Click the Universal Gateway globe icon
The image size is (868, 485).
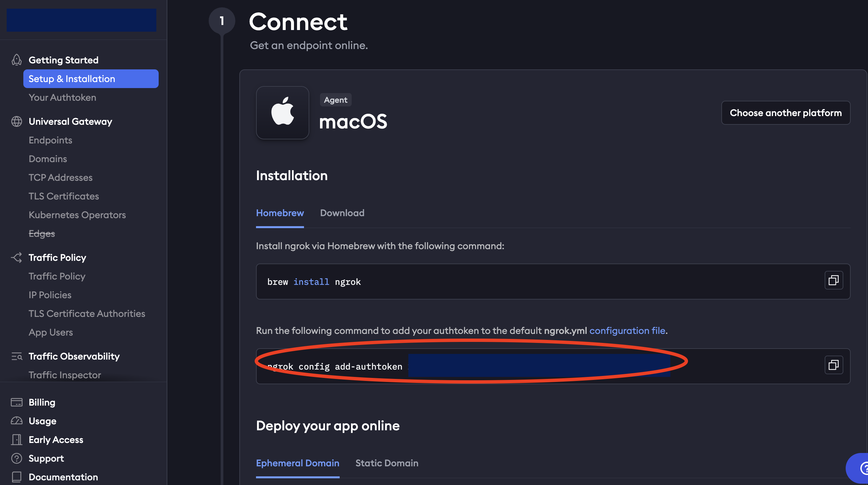[x=17, y=121]
